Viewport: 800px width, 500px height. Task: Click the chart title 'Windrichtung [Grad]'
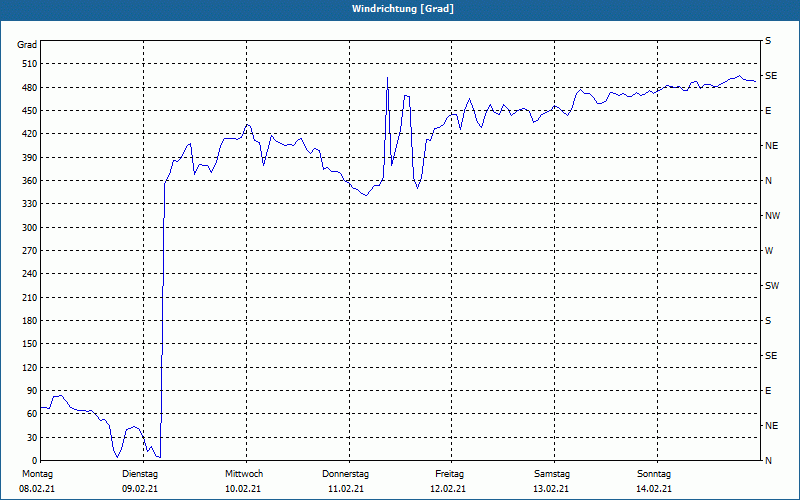(x=403, y=9)
